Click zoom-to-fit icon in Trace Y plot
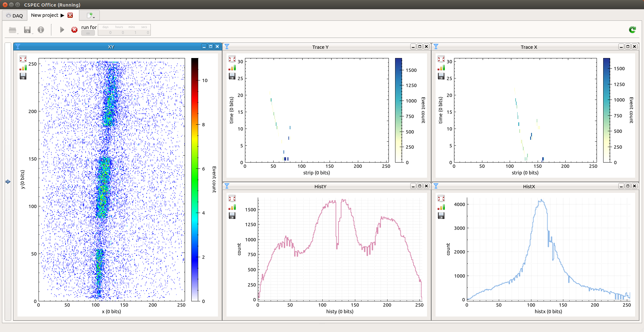The height and width of the screenshot is (332, 644). click(232, 59)
